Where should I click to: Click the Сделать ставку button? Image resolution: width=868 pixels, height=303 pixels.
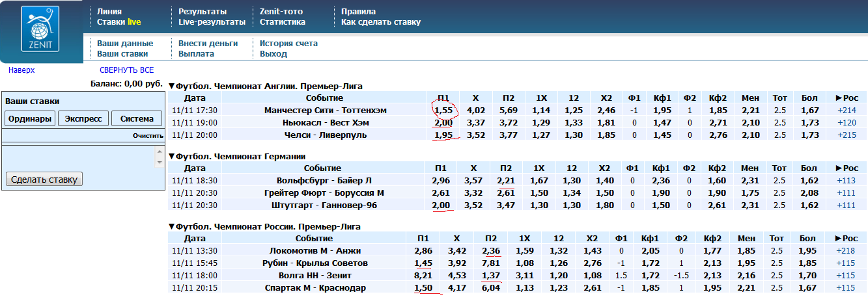pos(44,179)
